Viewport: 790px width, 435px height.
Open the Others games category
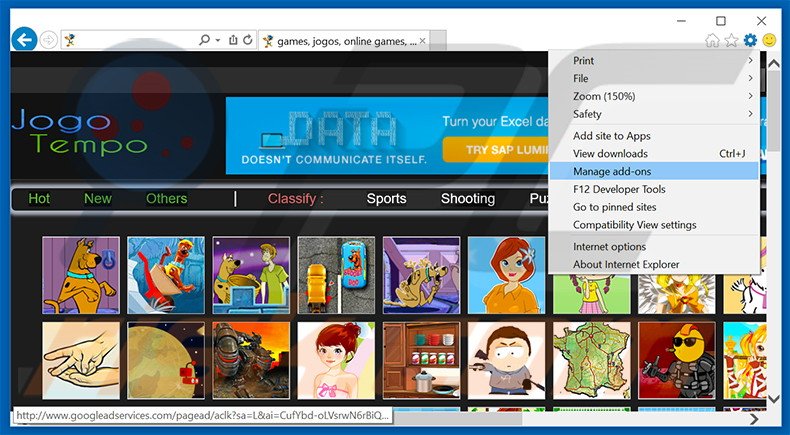166,199
